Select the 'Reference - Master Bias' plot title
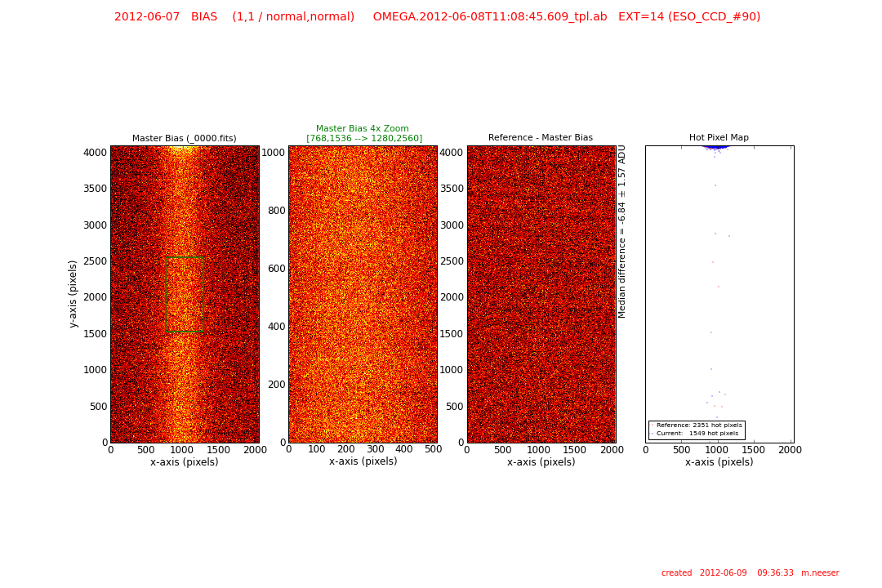The width and height of the screenshot is (882, 588). [541, 138]
